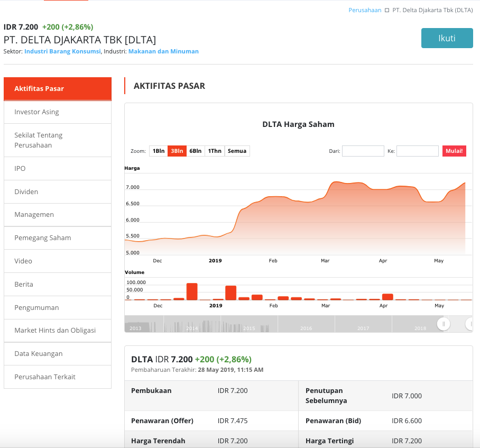The width and height of the screenshot is (480, 448).
Task: View the Pemegang Saham section
Action: click(x=58, y=238)
